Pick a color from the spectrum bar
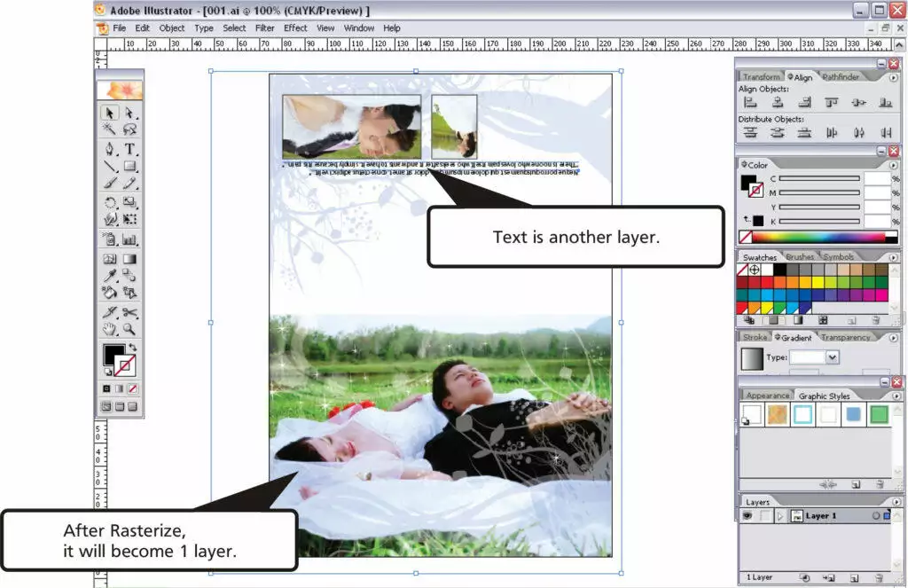 pos(816,236)
